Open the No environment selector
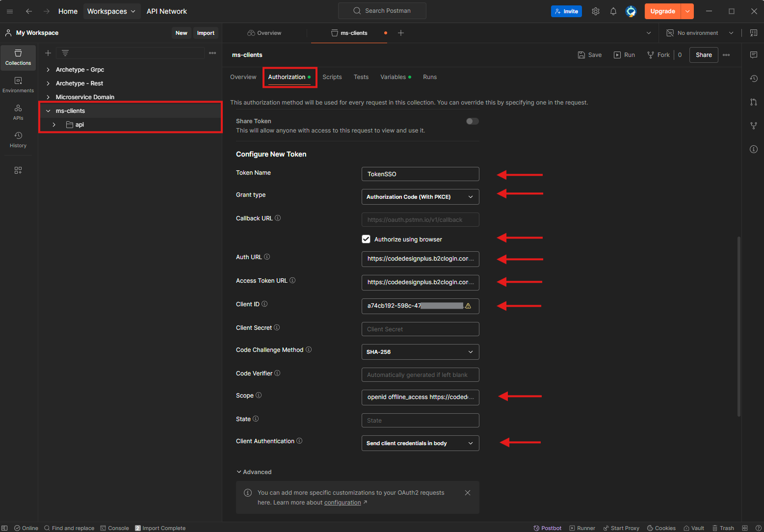This screenshot has width=764, height=532. coord(700,33)
